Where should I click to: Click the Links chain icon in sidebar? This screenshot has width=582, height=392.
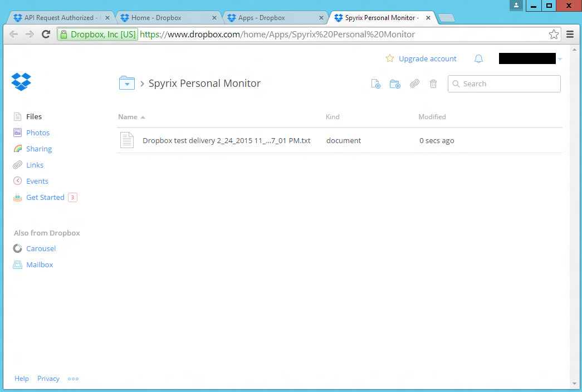click(x=17, y=165)
